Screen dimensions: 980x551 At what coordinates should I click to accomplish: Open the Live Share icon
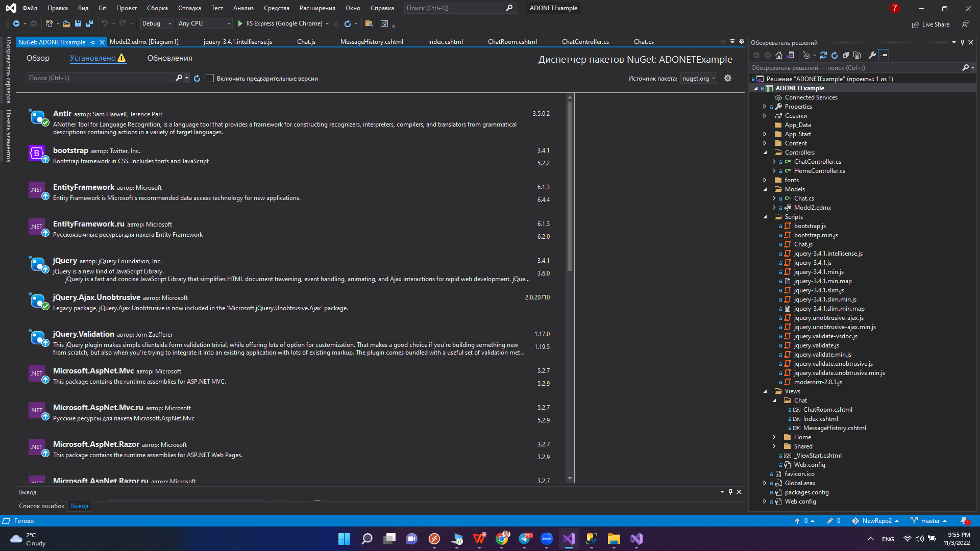[x=915, y=24]
